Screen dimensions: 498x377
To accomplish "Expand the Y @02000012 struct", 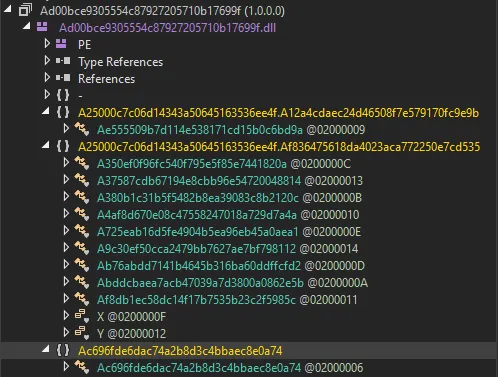I will tap(66, 332).
